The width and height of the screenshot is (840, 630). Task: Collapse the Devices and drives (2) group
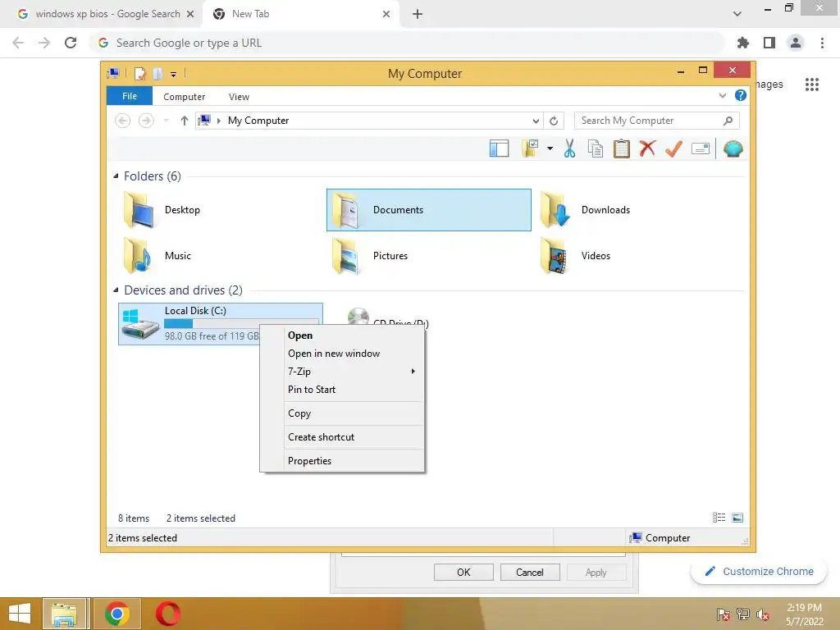pos(116,290)
